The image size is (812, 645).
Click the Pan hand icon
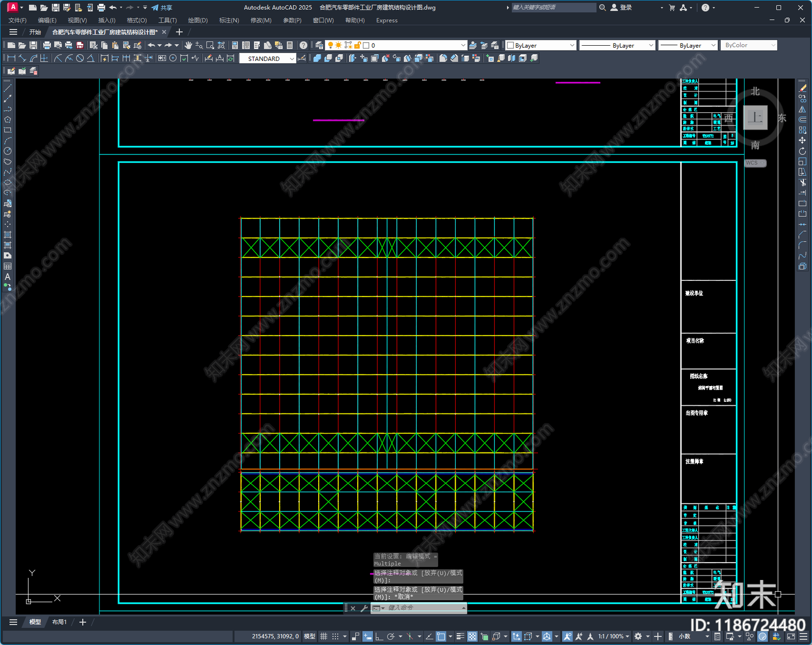tap(188, 45)
